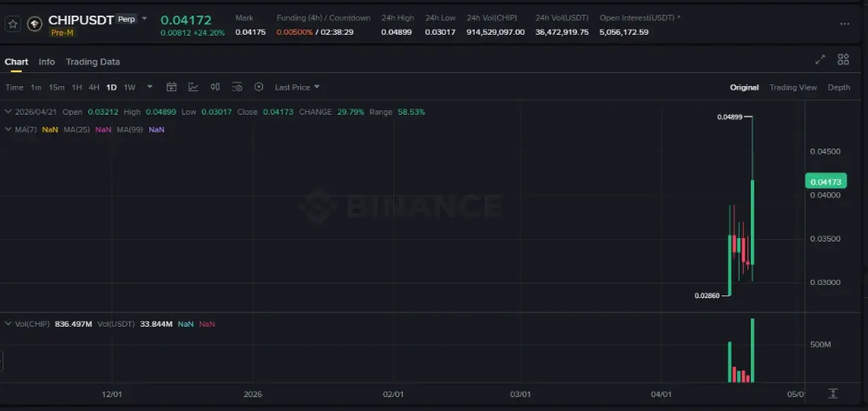Click the large green latest candlestick
The width and height of the screenshot is (868, 411).
(753, 222)
